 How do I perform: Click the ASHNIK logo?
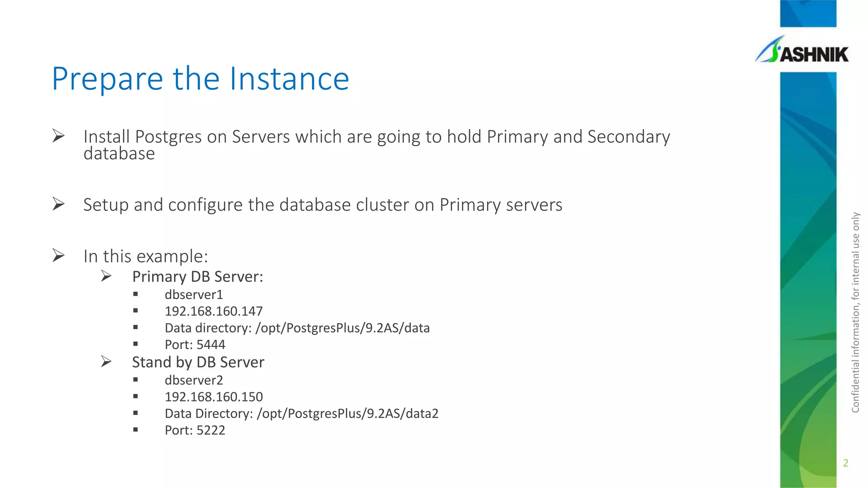pos(802,50)
